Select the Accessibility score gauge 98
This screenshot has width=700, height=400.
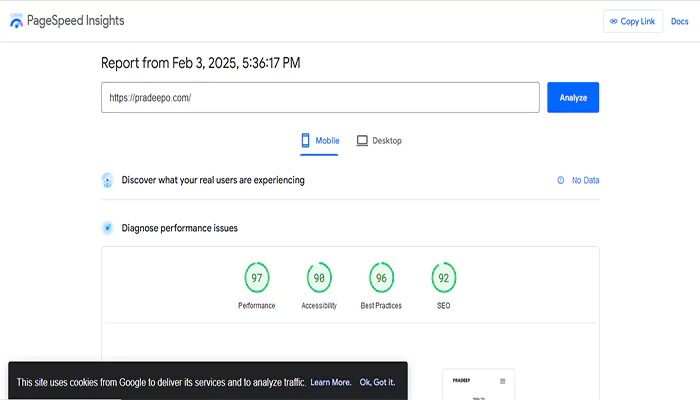pyautogui.click(x=319, y=278)
